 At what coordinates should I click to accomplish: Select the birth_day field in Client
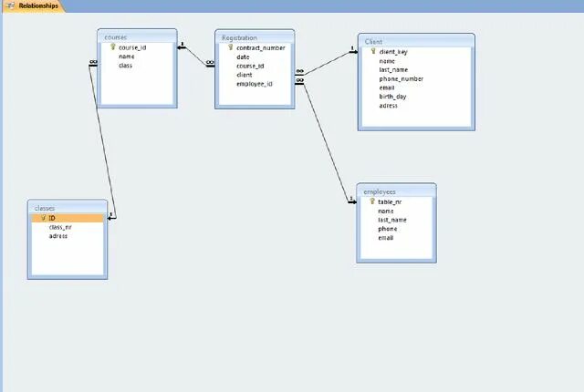(392, 97)
